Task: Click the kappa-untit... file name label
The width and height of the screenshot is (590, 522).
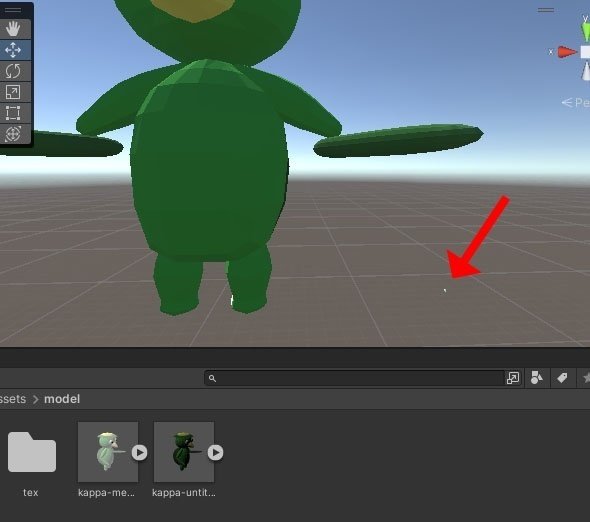Action: pos(184,492)
